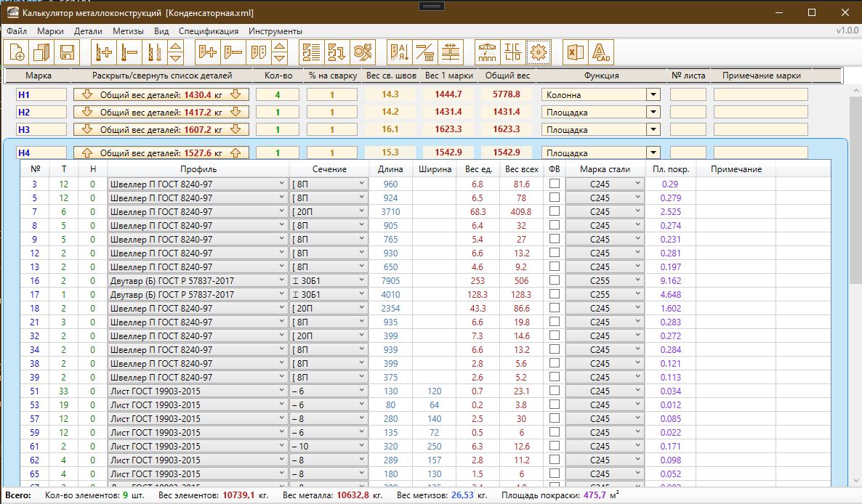The height and width of the screenshot is (504, 862).
Task: Open the hardware (nut and bolt) tool
Action: (362, 53)
